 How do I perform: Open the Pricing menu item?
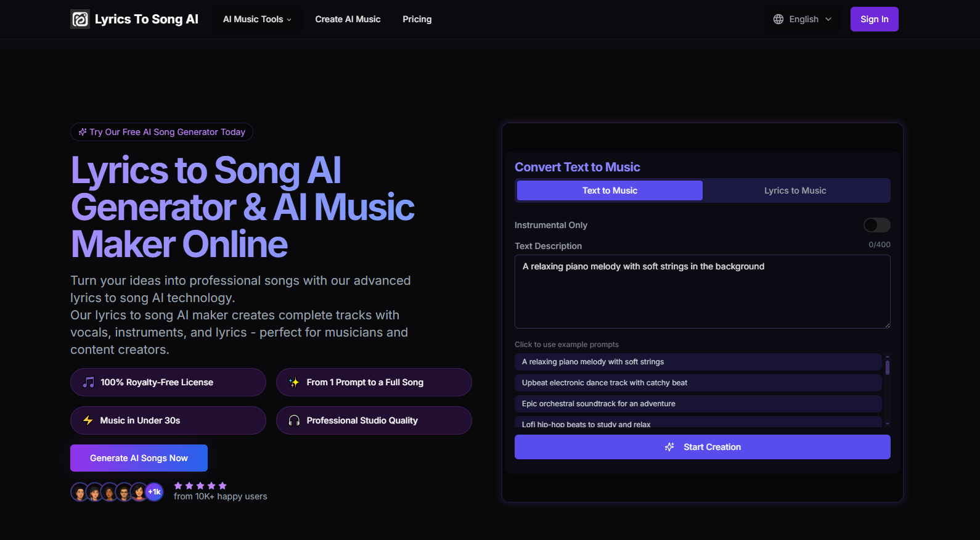pyautogui.click(x=417, y=19)
